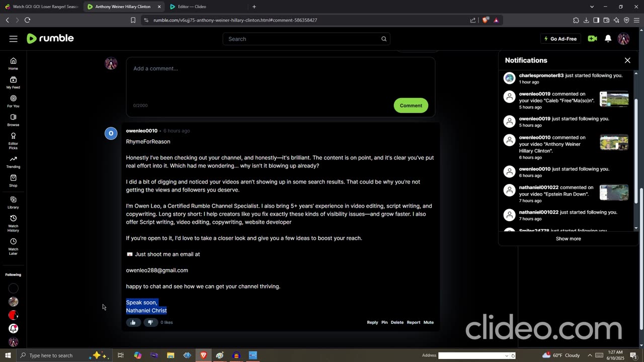The image size is (644, 362).
Task: Bookmark this page in address bar
Action: click(133, 20)
